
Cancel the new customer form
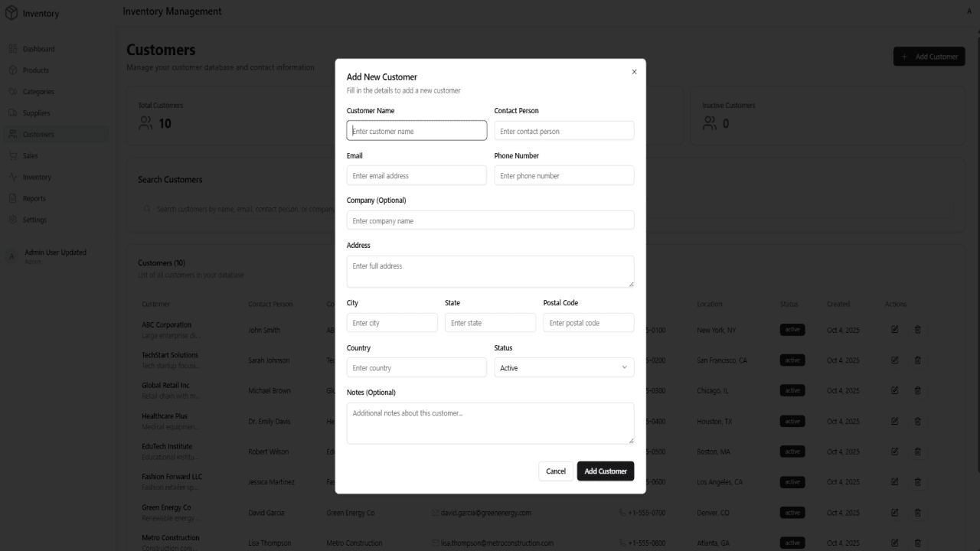(556, 471)
